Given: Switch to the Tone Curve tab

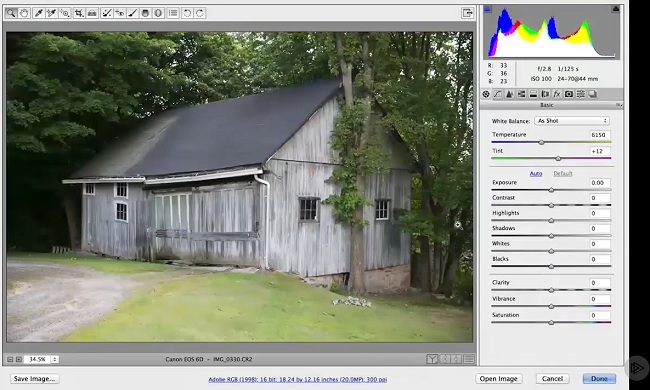Looking at the screenshot, I should point(498,94).
